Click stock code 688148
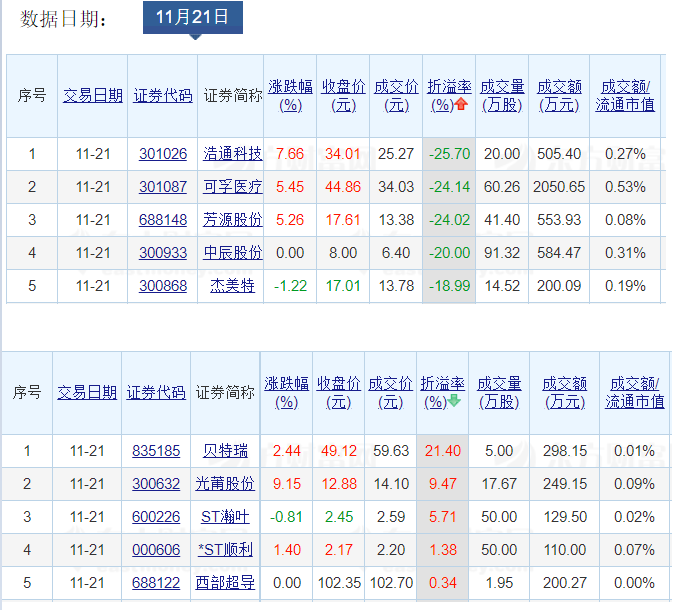This screenshot has height=610, width=673. click(162, 219)
